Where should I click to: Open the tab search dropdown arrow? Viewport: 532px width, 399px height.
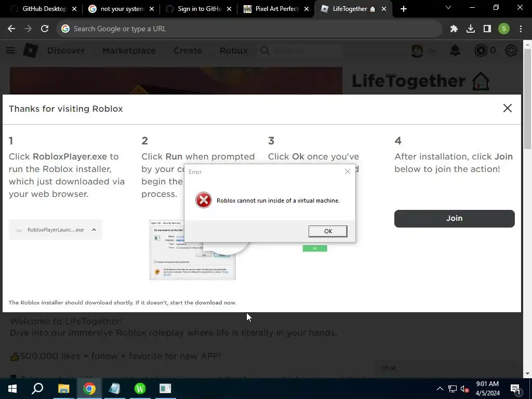tap(448, 7)
